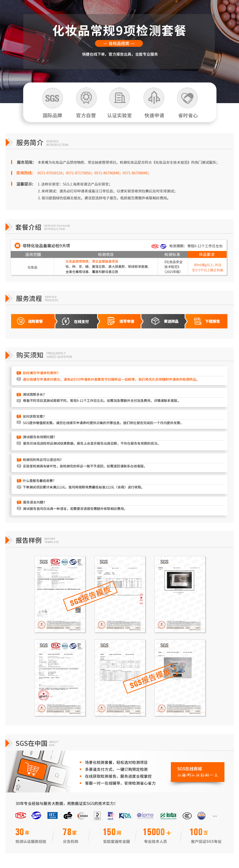Click the 100万 客户见证SGS专业 statistic

206,836
